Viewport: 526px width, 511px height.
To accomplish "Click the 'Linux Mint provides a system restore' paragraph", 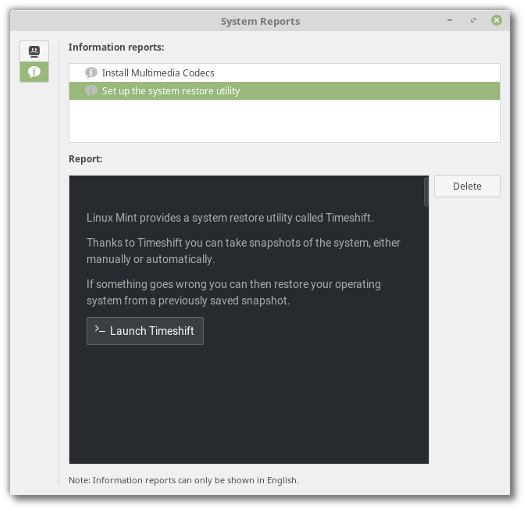I will pyautogui.click(x=230, y=218).
